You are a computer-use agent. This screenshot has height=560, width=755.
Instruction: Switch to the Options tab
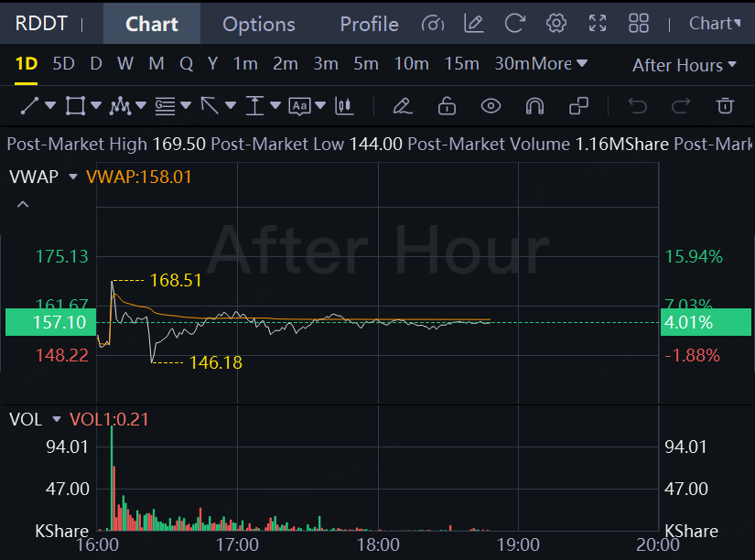click(x=259, y=24)
